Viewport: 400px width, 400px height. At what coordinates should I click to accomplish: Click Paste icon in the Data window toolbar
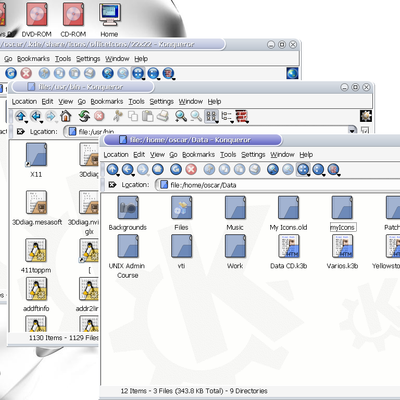click(239, 169)
